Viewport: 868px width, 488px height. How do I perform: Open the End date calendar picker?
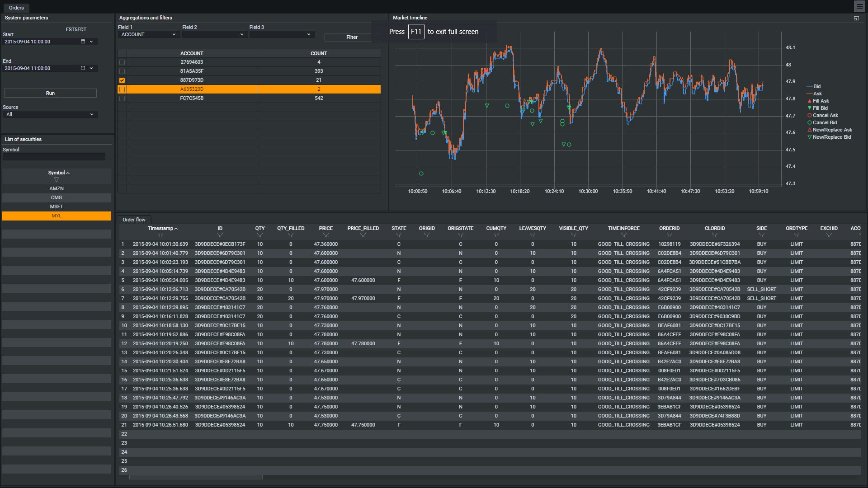(83, 68)
